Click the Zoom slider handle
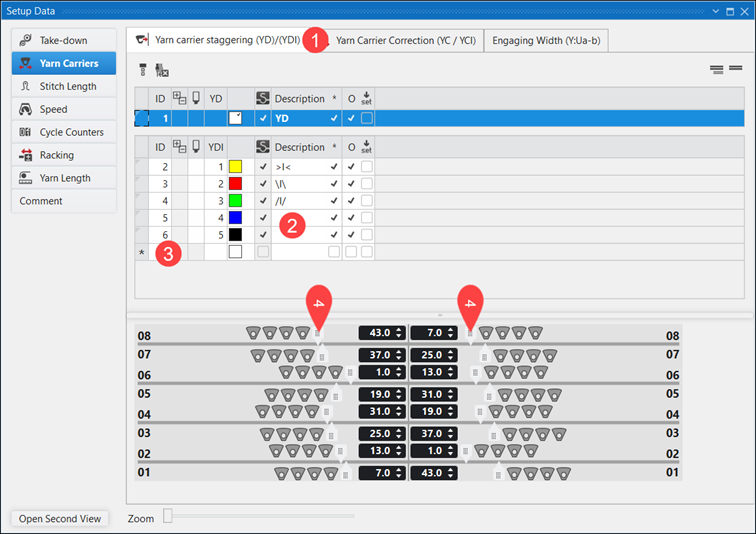The height and width of the screenshot is (534, 756). 168,516
